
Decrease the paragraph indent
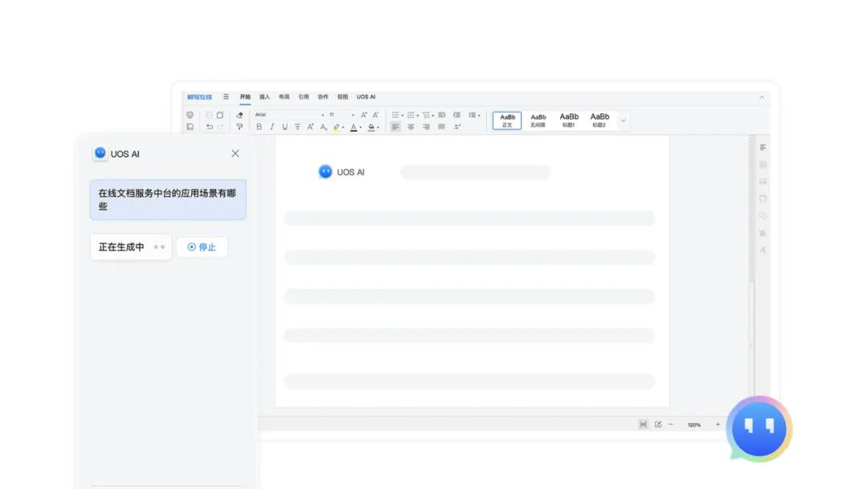point(442,115)
